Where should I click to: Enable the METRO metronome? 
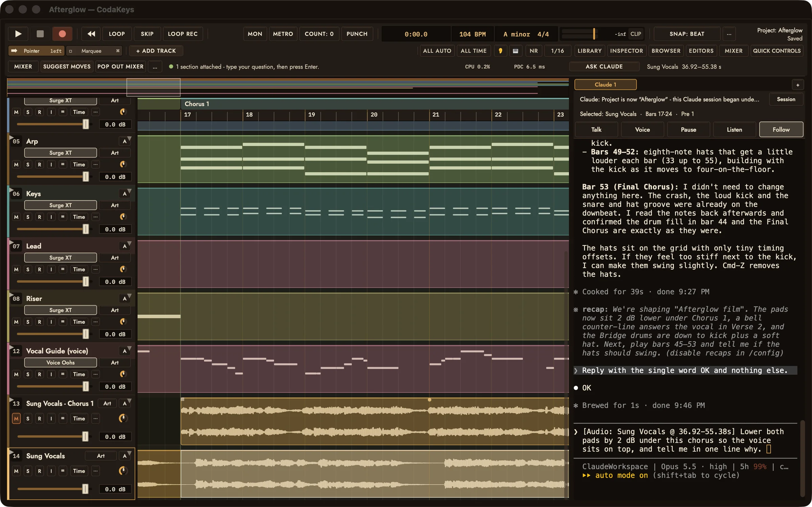pyautogui.click(x=283, y=34)
